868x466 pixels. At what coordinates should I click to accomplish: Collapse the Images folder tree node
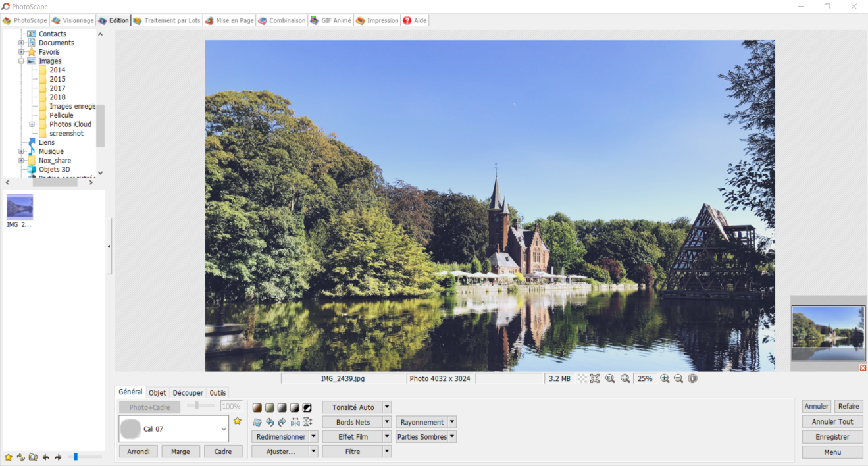[21, 61]
